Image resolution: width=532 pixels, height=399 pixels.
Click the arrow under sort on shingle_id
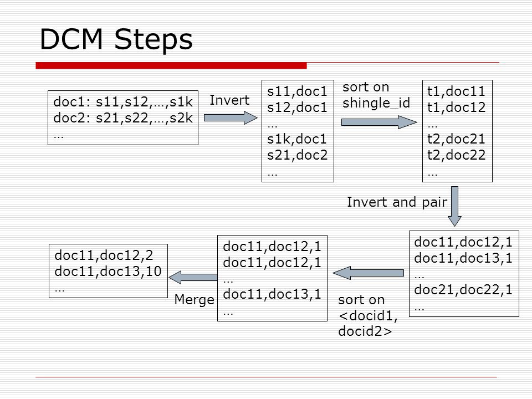pyautogui.click(x=379, y=122)
